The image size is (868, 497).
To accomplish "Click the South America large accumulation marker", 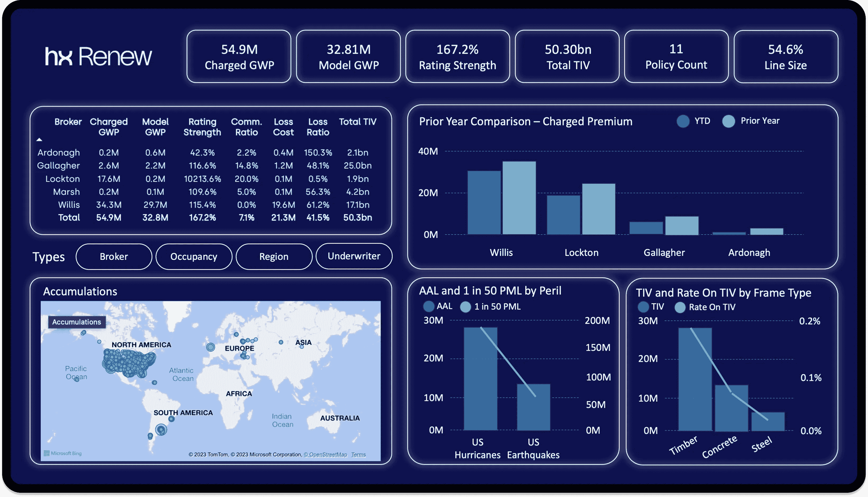I will pyautogui.click(x=161, y=429).
